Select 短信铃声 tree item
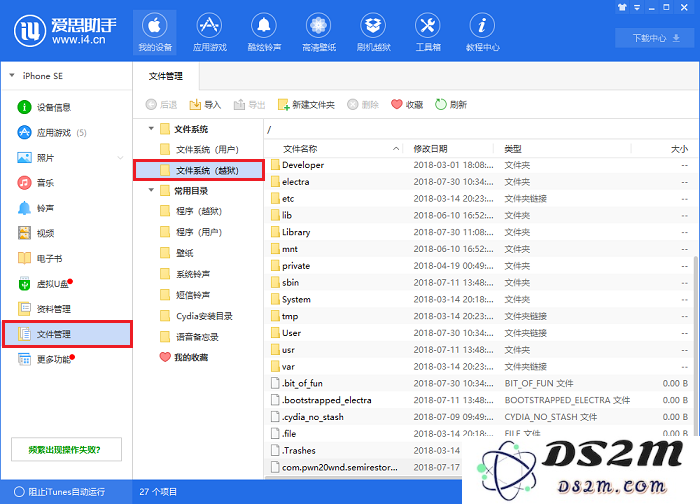 185,295
